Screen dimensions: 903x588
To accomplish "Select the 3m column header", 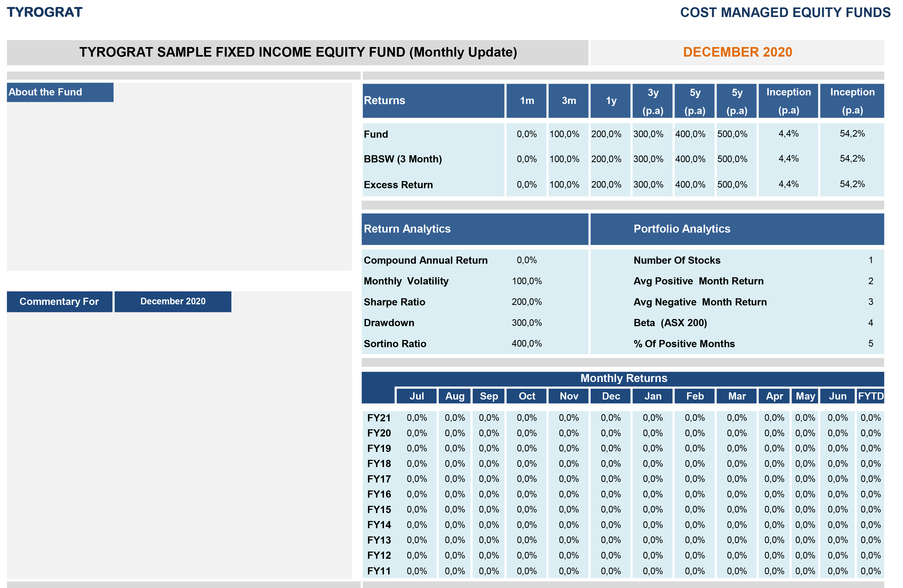I will (569, 100).
